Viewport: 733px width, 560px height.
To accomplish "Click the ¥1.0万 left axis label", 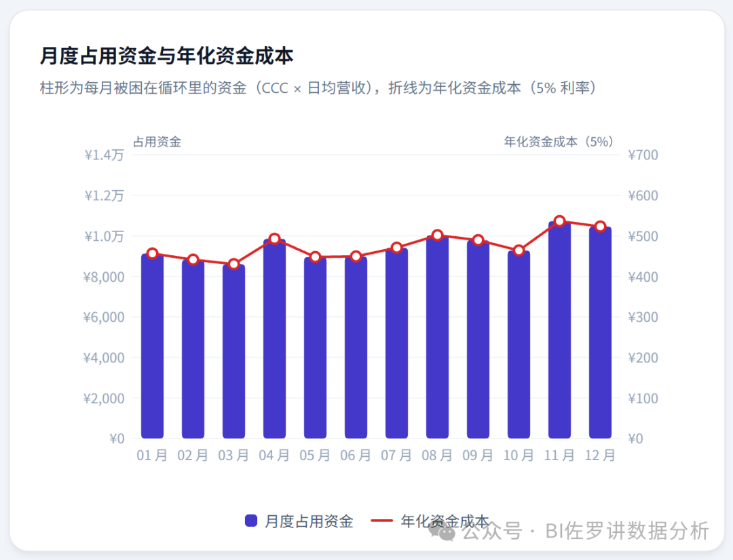I will coord(105,236).
